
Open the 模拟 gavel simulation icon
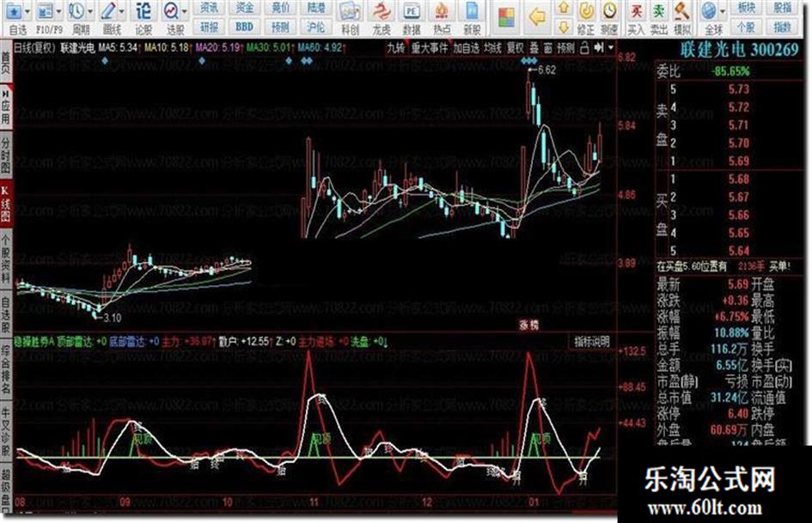[682, 12]
